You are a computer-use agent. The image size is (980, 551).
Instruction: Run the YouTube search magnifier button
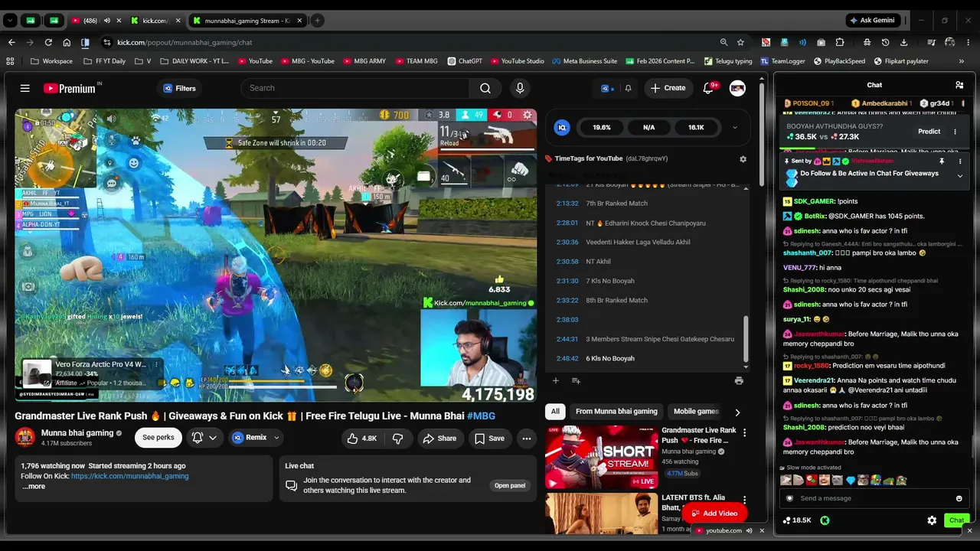pos(485,88)
